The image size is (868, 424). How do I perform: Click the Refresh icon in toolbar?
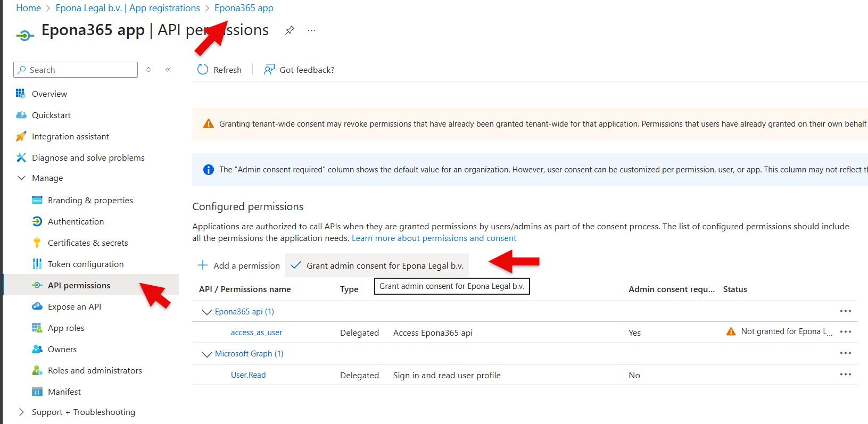(203, 70)
